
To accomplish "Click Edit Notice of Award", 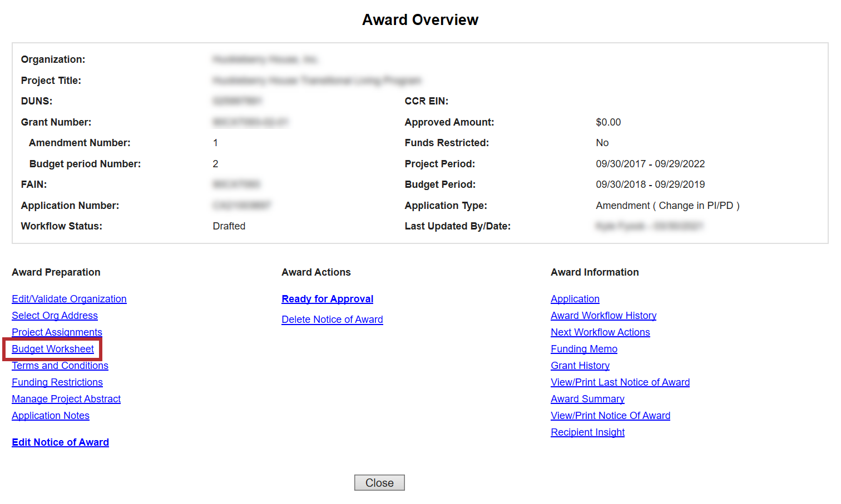I will [60, 442].
